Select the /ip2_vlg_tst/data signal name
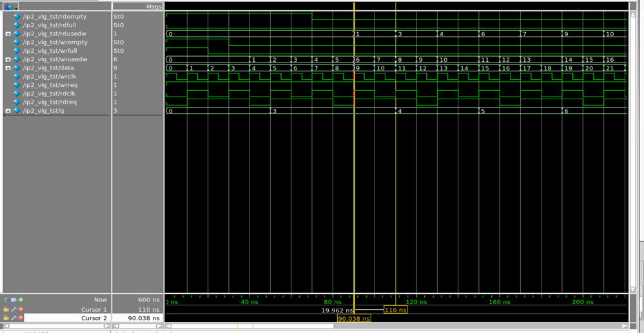The width and height of the screenshot is (644, 333). 48,68
